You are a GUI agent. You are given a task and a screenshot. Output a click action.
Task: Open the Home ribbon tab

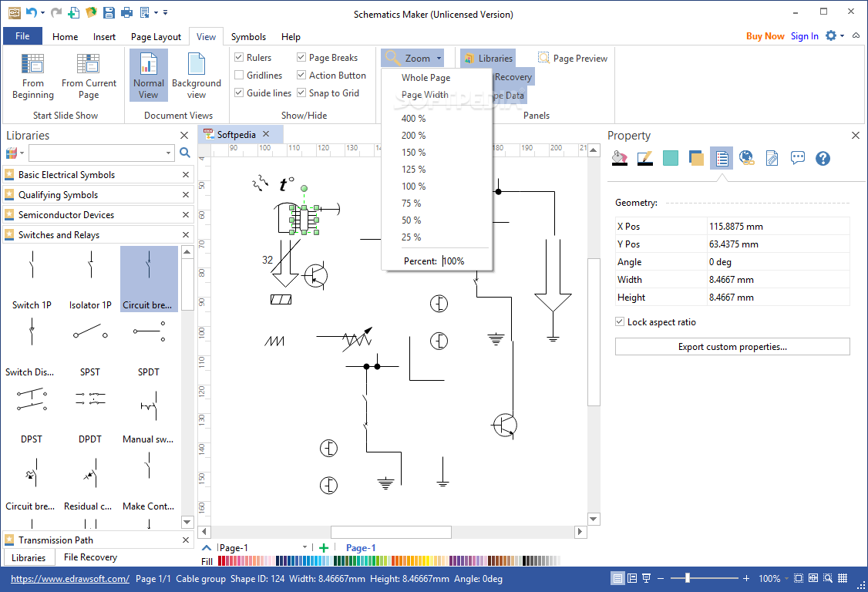66,36
